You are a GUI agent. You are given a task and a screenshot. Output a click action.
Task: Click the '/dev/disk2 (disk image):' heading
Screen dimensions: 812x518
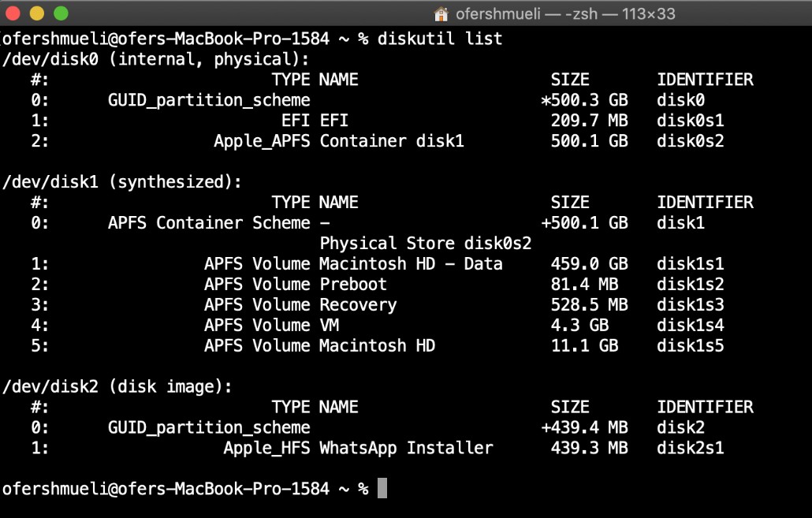point(117,387)
